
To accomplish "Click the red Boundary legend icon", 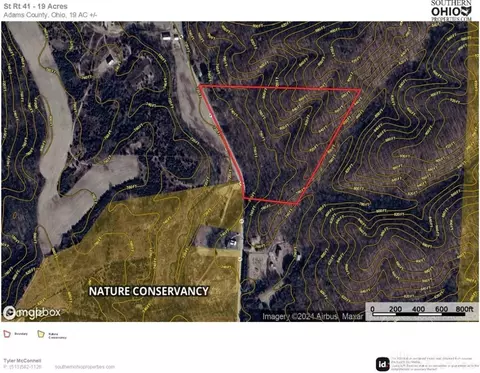I will 7,334.
